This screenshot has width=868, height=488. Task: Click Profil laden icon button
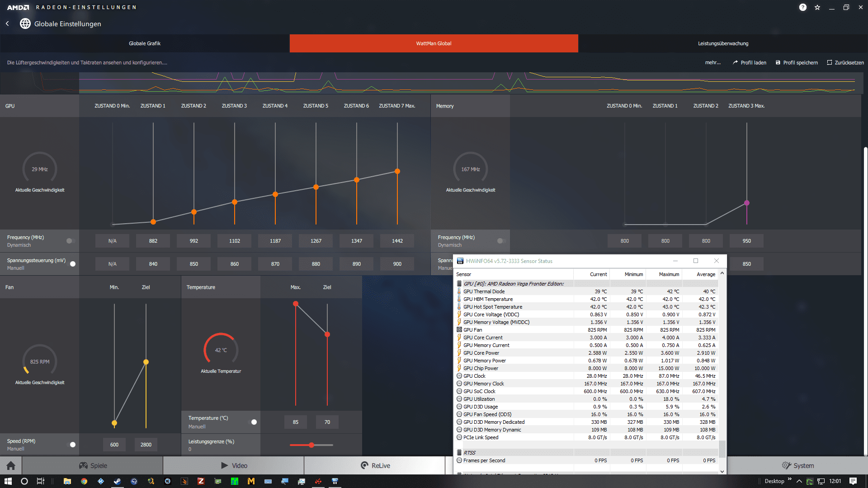tap(749, 63)
